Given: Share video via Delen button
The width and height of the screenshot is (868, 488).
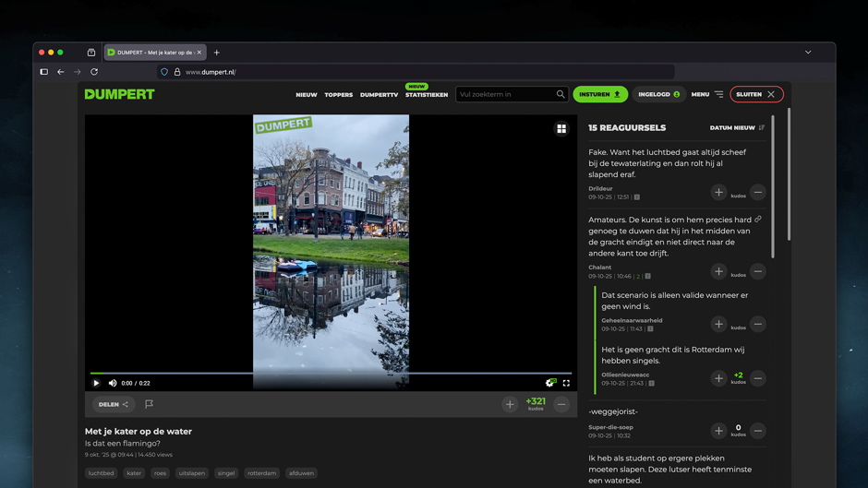Looking at the screenshot, I should (x=114, y=404).
